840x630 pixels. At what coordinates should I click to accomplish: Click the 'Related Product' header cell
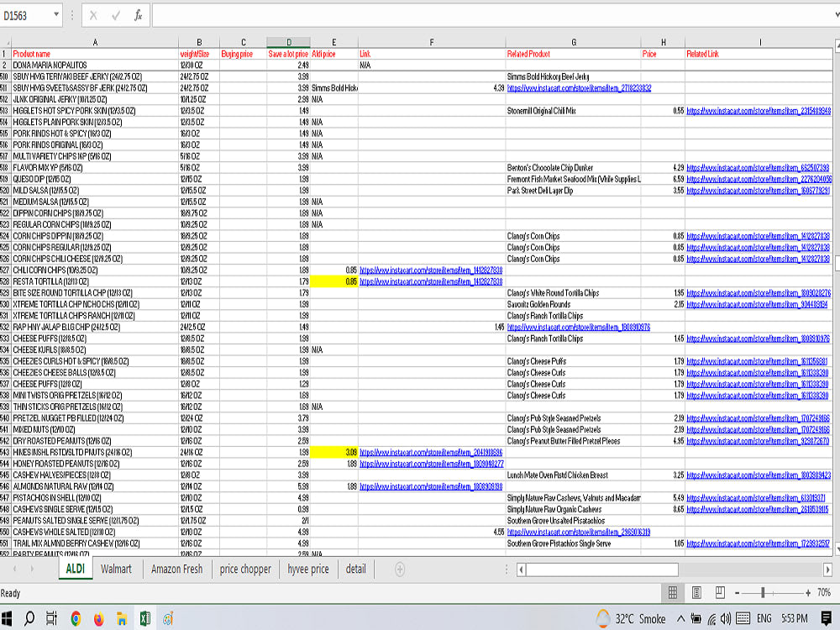(573, 54)
